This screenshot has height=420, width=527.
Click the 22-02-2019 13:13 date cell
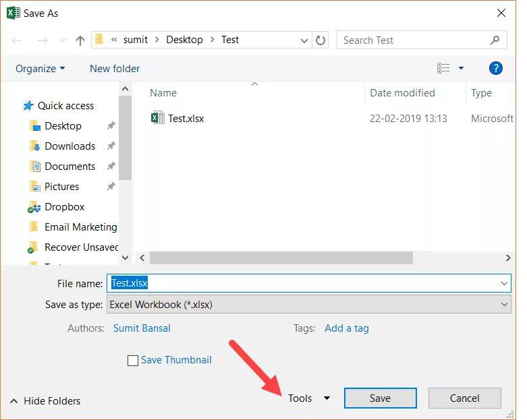point(408,119)
